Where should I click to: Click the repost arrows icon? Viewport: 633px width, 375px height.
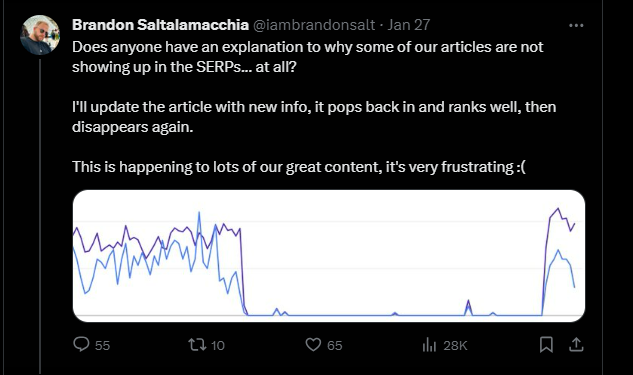197,345
